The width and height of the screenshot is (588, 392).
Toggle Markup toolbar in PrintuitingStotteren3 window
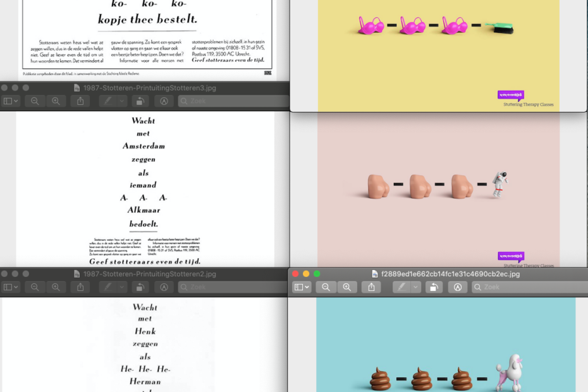164,101
